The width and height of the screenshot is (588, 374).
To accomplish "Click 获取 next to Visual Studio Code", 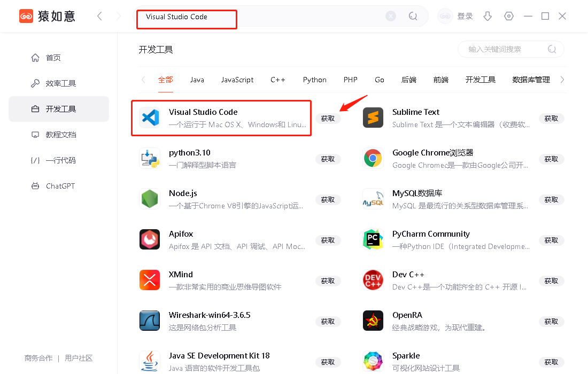I will (328, 119).
